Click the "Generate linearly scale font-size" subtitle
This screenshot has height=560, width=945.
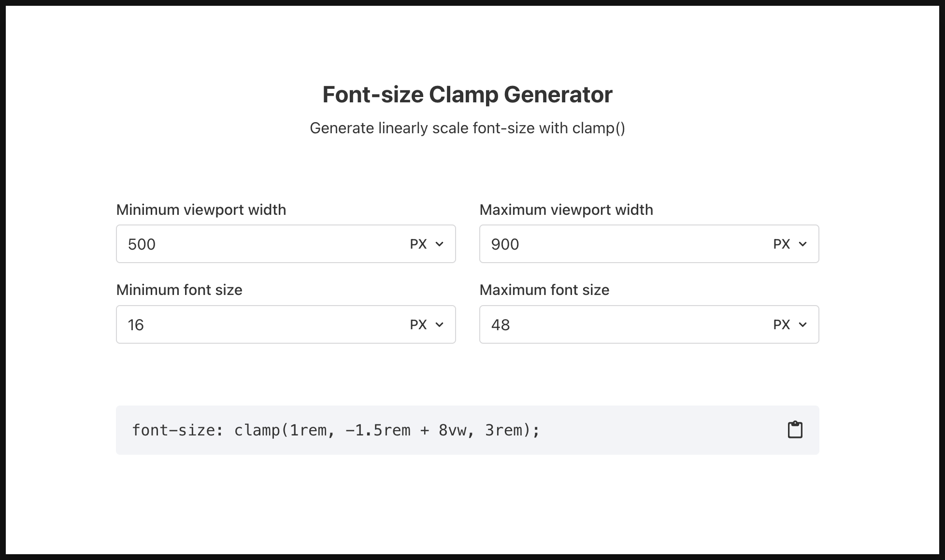(467, 128)
